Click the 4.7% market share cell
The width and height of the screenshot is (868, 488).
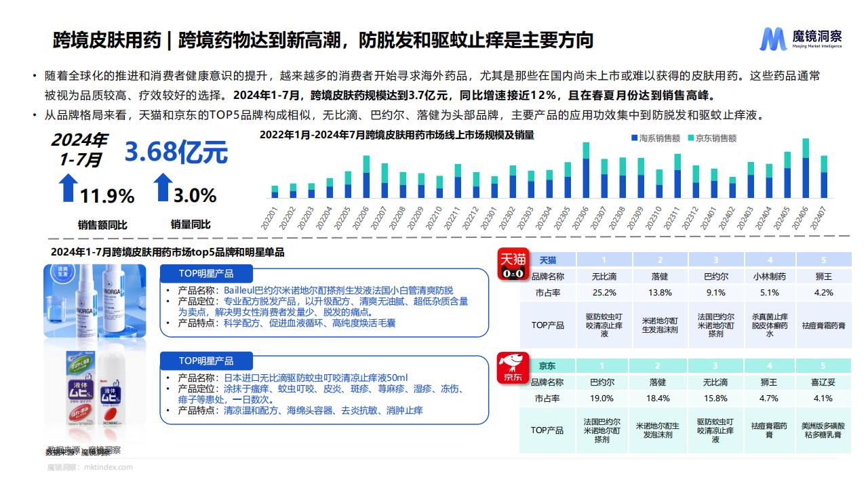[x=768, y=399]
